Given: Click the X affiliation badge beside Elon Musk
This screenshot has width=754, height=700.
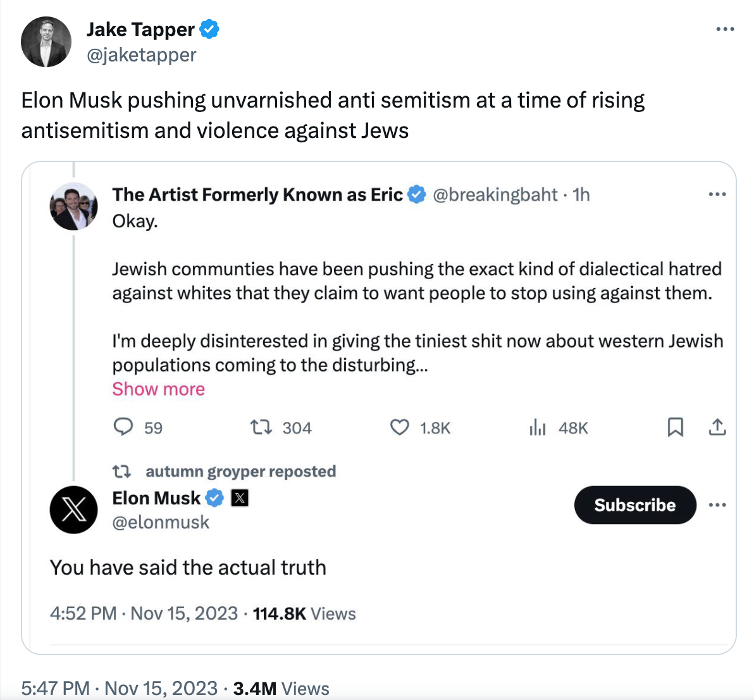Looking at the screenshot, I should coord(240,498).
